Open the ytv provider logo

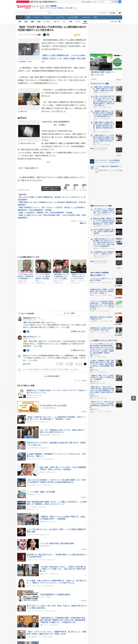tap(77, 35)
